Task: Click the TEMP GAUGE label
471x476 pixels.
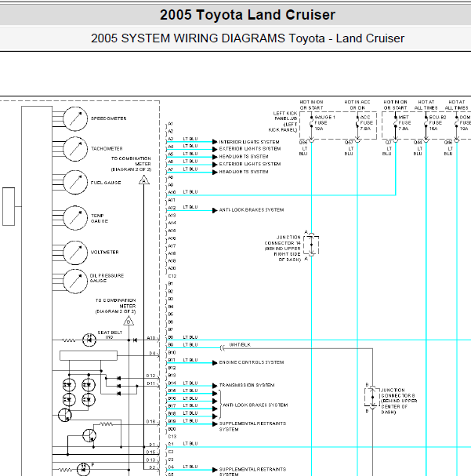Action: point(100,218)
